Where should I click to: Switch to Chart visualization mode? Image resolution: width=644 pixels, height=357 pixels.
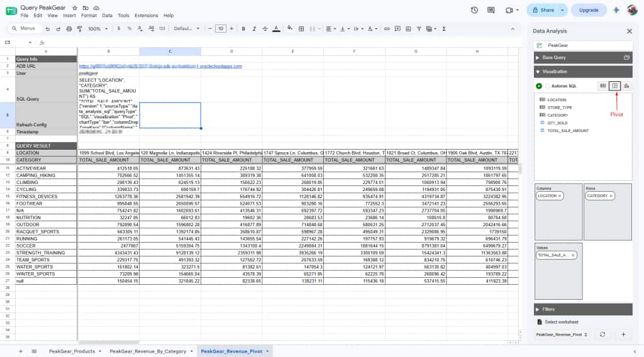626,85
